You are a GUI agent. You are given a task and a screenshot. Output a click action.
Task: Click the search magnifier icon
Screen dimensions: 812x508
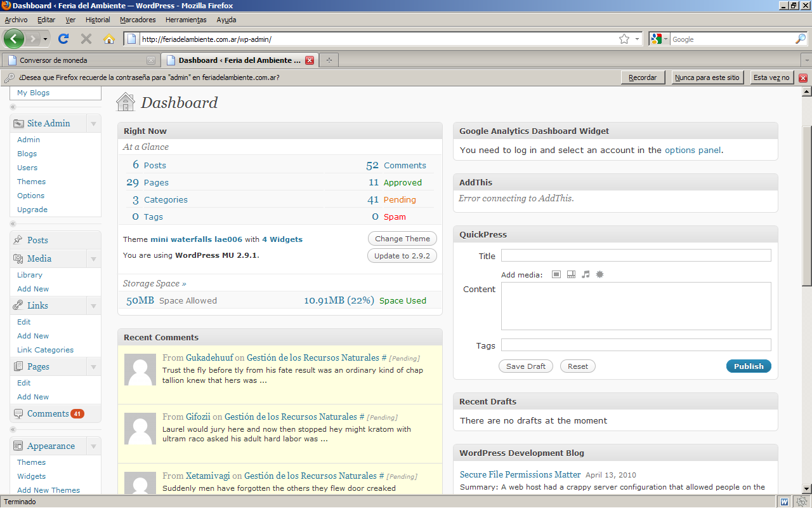tap(801, 39)
